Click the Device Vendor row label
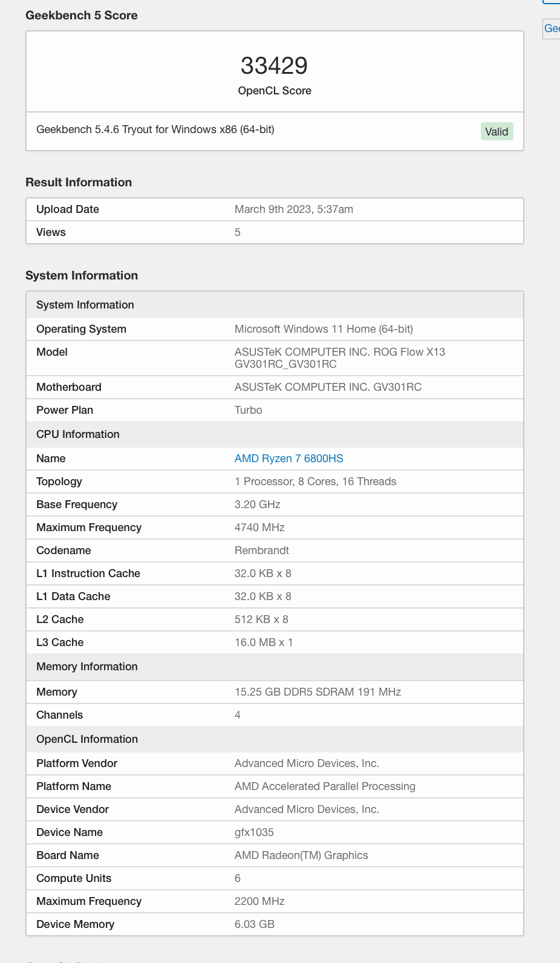This screenshot has width=560, height=963. [x=73, y=809]
